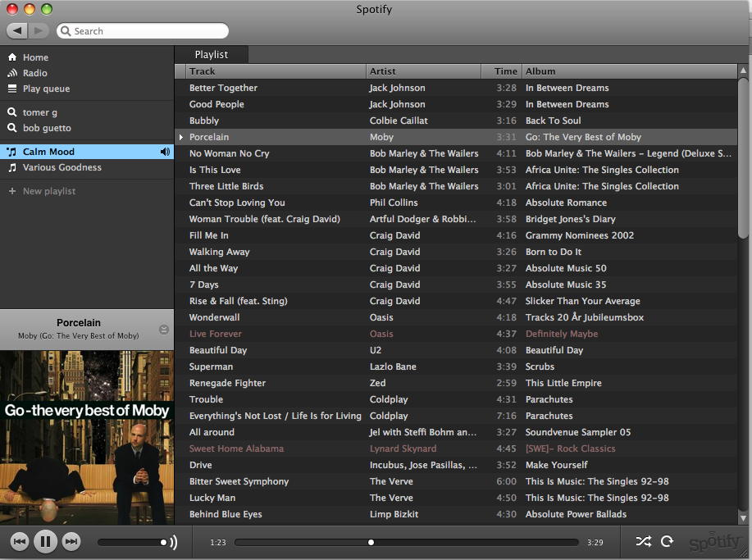Sort by the Track column header
Screen dimensions: 752x560
tap(276, 71)
